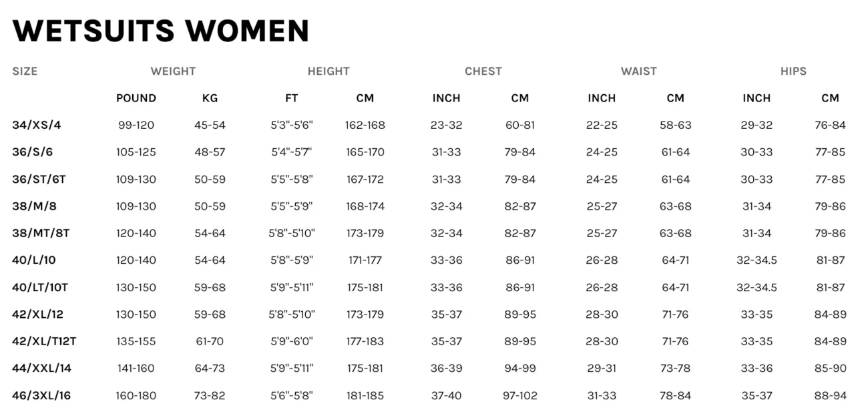Click the 97-102 cm chest cell
This screenshot has width=868, height=420.
click(520, 395)
